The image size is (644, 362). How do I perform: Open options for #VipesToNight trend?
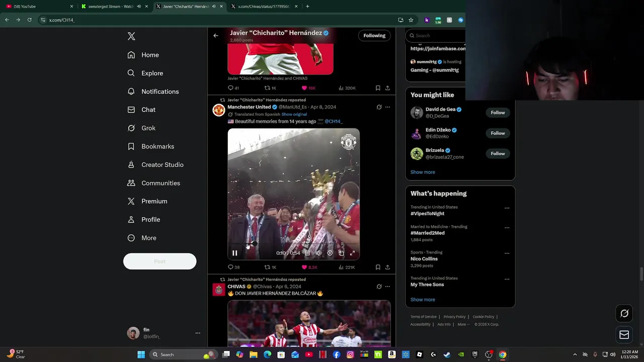click(507, 208)
